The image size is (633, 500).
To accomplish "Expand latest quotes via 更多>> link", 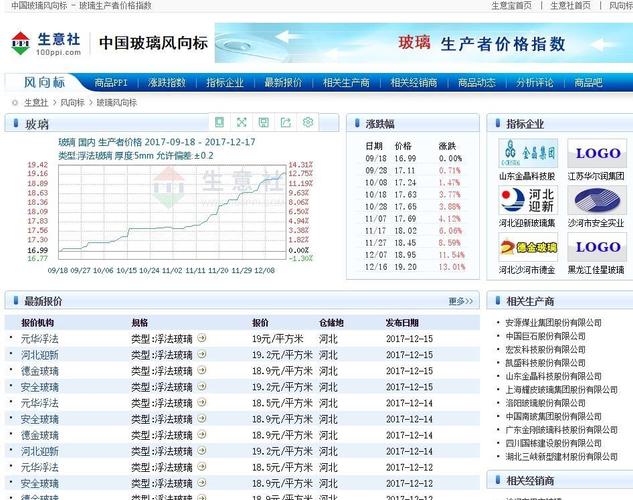I will tap(461, 301).
